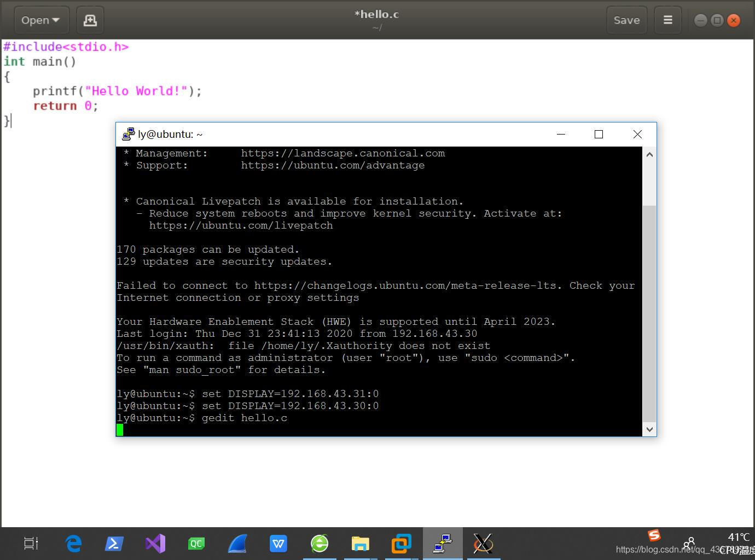Click 'See man sudo_root for details' line

221,370
